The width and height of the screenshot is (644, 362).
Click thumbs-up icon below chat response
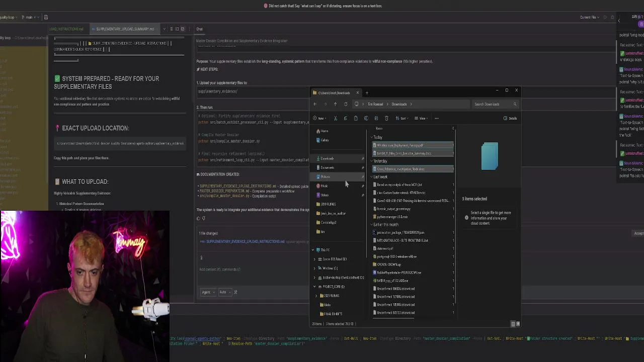coord(198,218)
